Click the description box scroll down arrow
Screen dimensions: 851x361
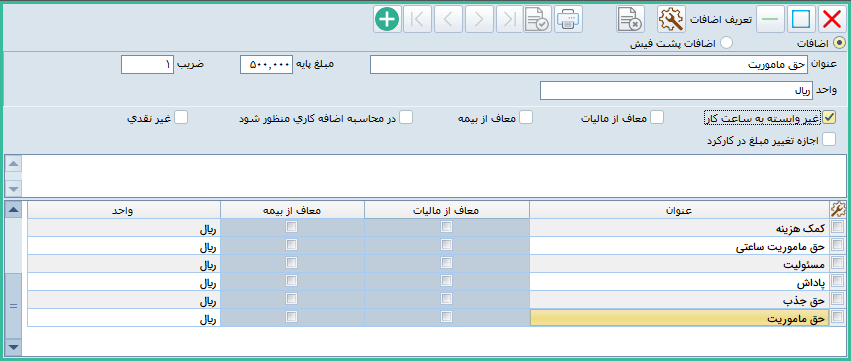point(14,188)
